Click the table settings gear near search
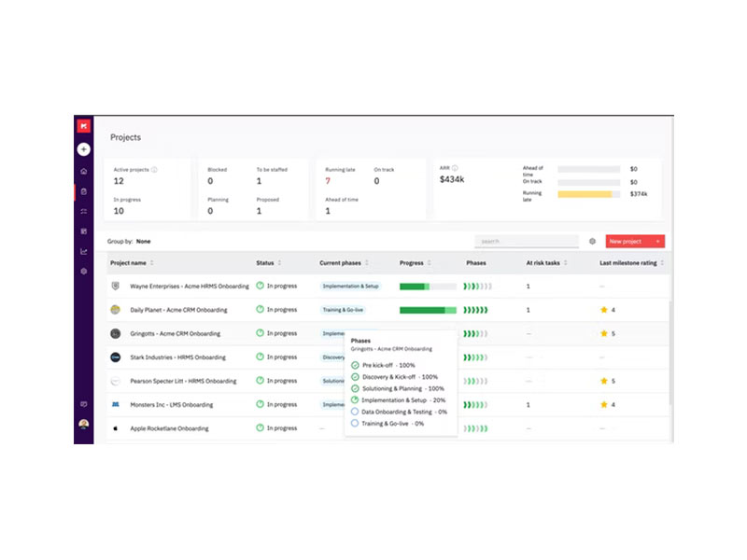747x560 pixels. [x=592, y=242]
